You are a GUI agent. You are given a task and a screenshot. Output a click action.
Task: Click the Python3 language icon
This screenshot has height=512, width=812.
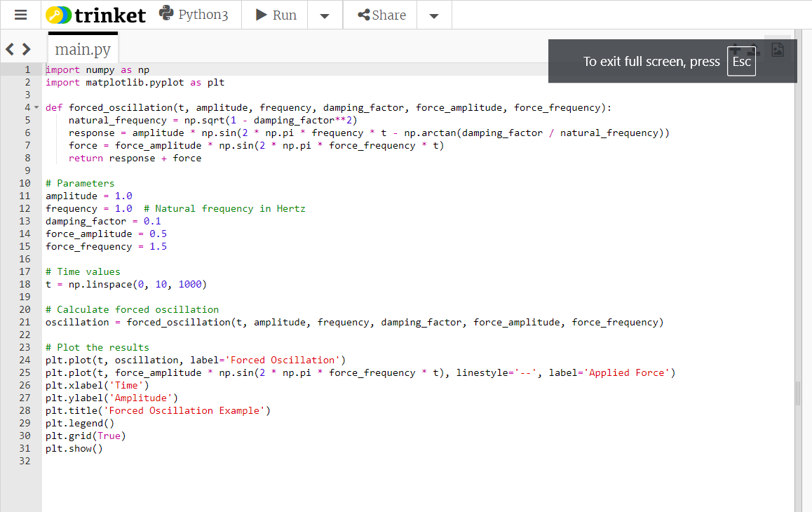point(166,13)
